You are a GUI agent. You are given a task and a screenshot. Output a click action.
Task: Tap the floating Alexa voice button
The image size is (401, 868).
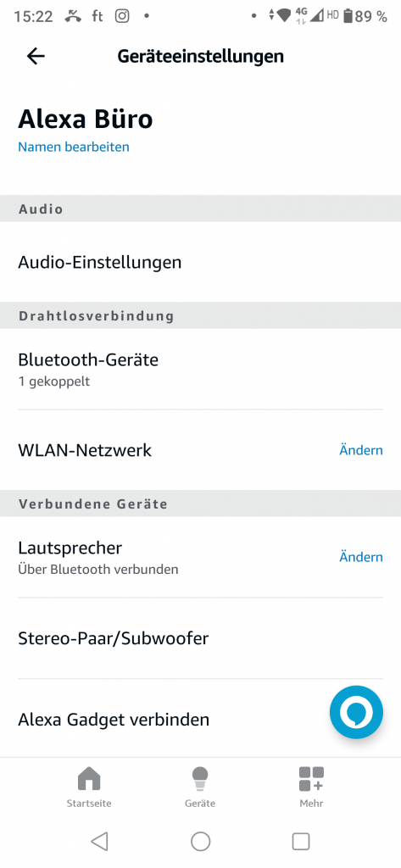356,712
